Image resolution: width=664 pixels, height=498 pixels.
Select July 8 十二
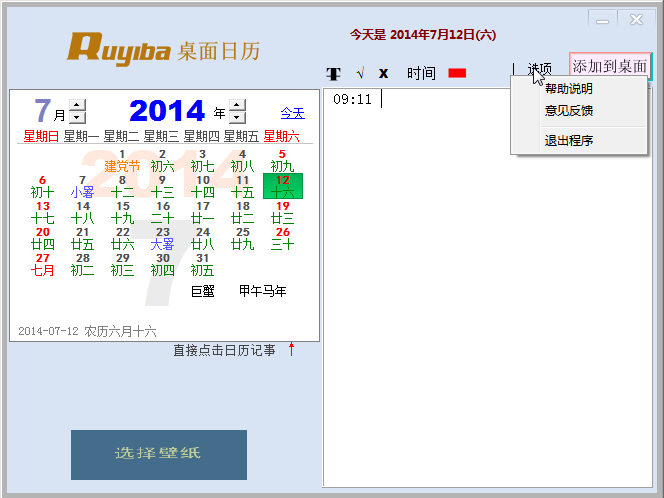pos(122,186)
